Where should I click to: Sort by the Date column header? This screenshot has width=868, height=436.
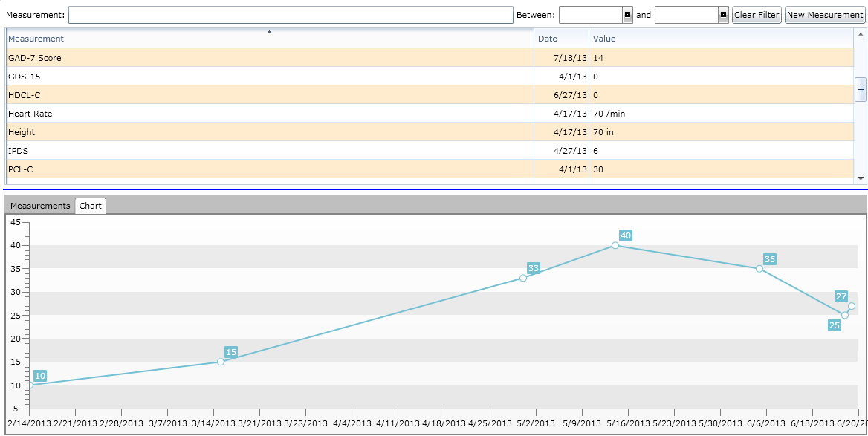(x=561, y=39)
